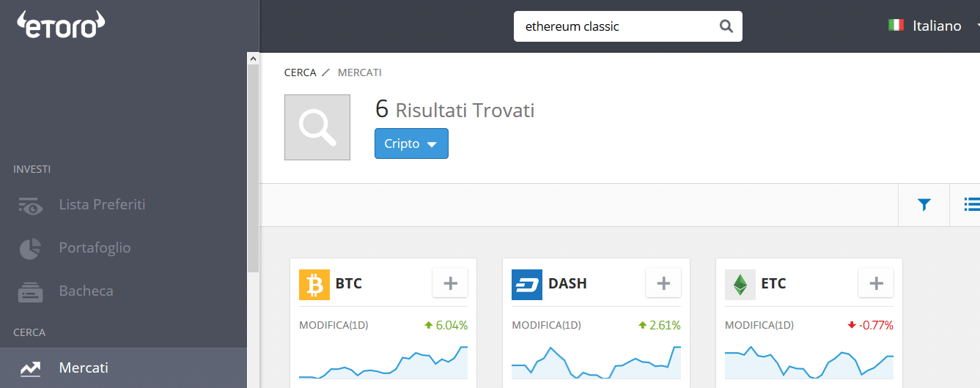
Task: Click the large search results placeholder image
Action: (317, 127)
